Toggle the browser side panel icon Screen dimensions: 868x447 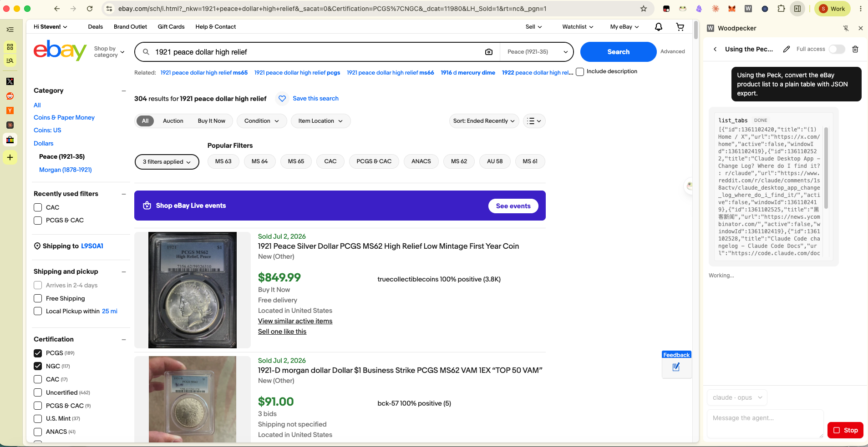pos(797,9)
